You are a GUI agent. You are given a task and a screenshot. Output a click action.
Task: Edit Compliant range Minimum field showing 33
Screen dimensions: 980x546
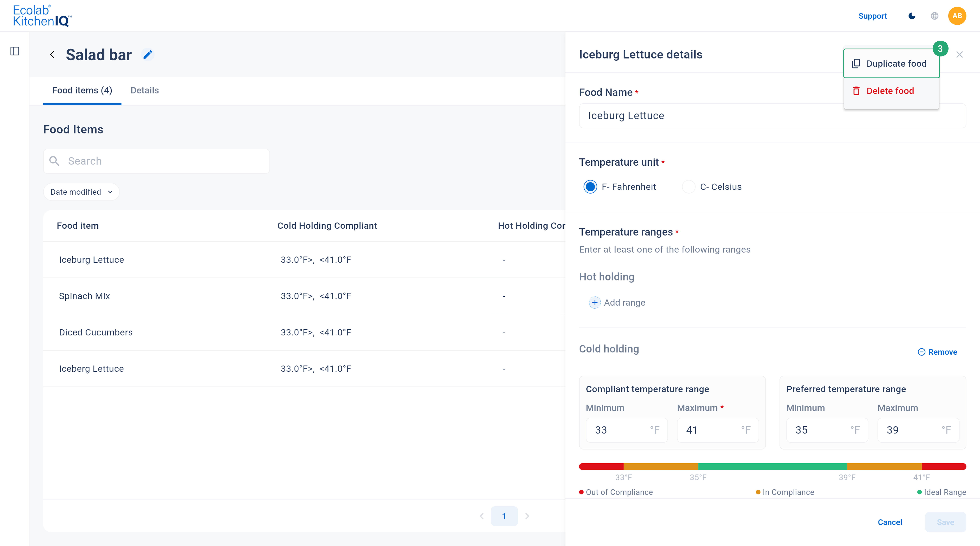[x=627, y=430]
